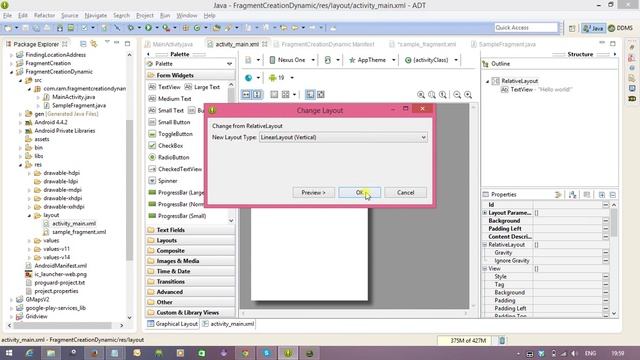Collapse the res folder

(x=20, y=165)
